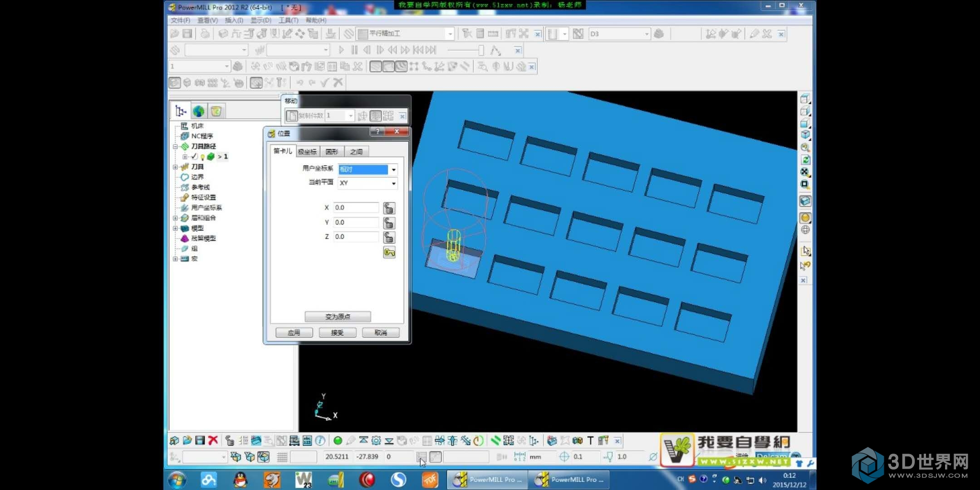Viewport: 980px width, 490px height.
Task: Switch to the 极坐标 tab
Action: [x=308, y=152]
